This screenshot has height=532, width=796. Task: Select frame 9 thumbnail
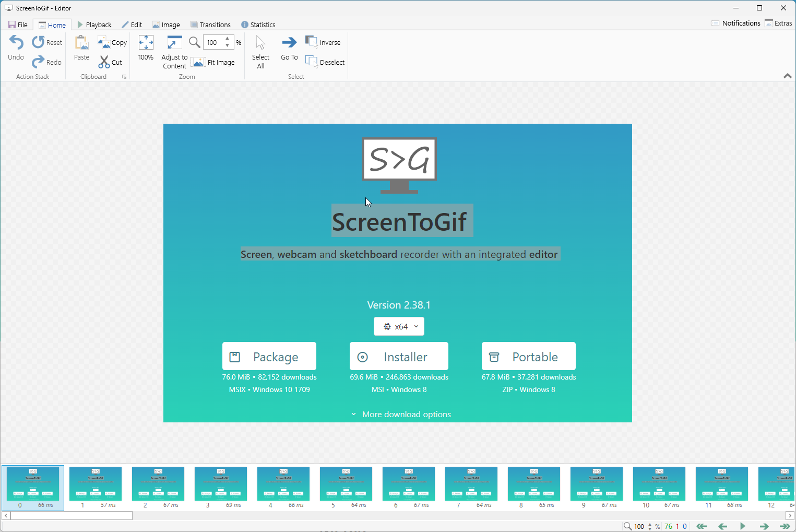pyautogui.click(x=597, y=488)
